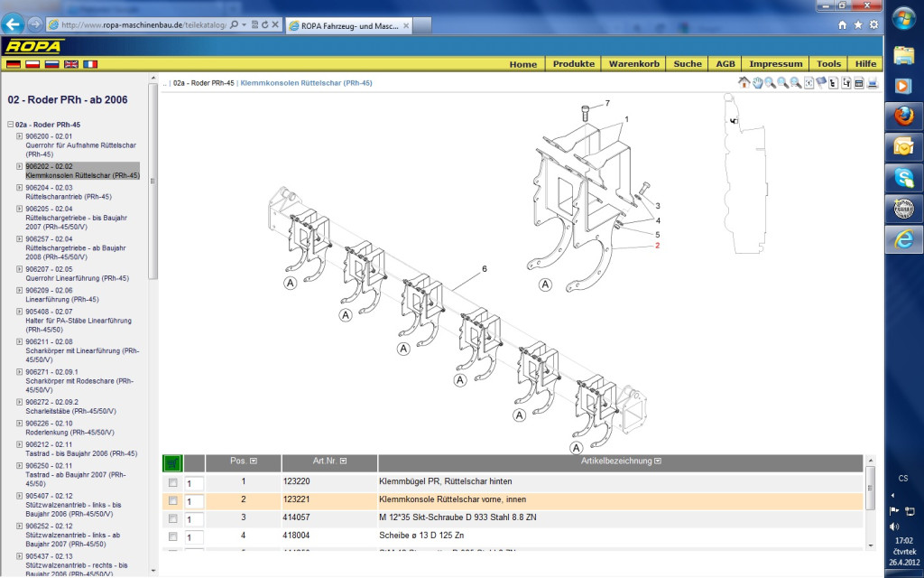Open Firefox from the taskbar

tap(904, 117)
